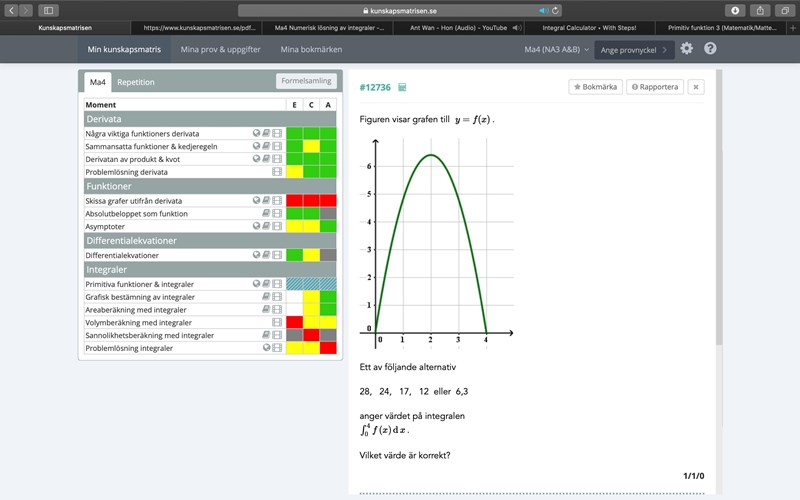
Task: Open globe icon for Asymptoter row
Action: click(256, 226)
